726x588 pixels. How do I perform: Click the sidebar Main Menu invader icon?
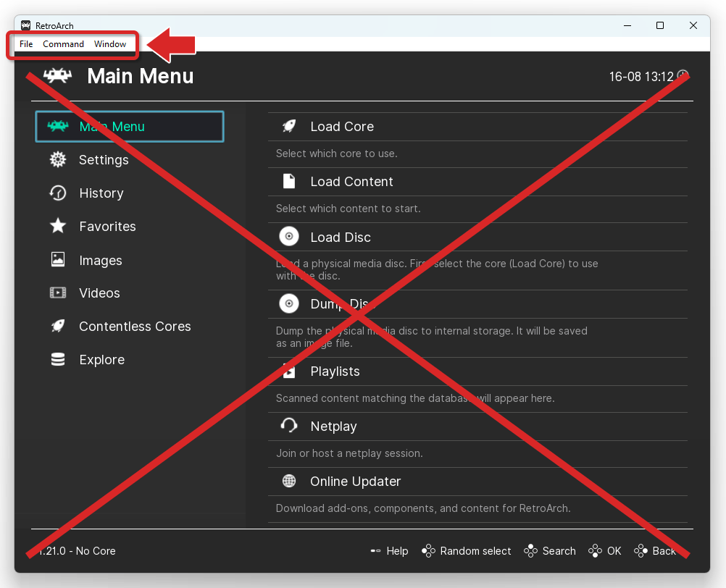pyautogui.click(x=58, y=126)
